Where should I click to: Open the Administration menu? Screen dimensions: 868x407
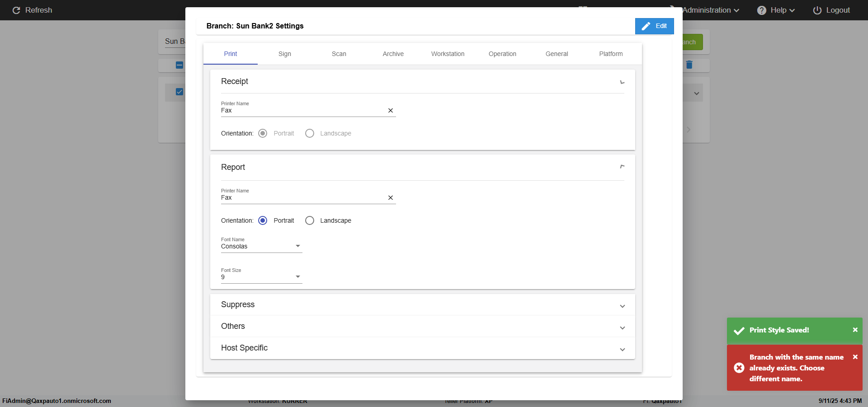point(710,10)
